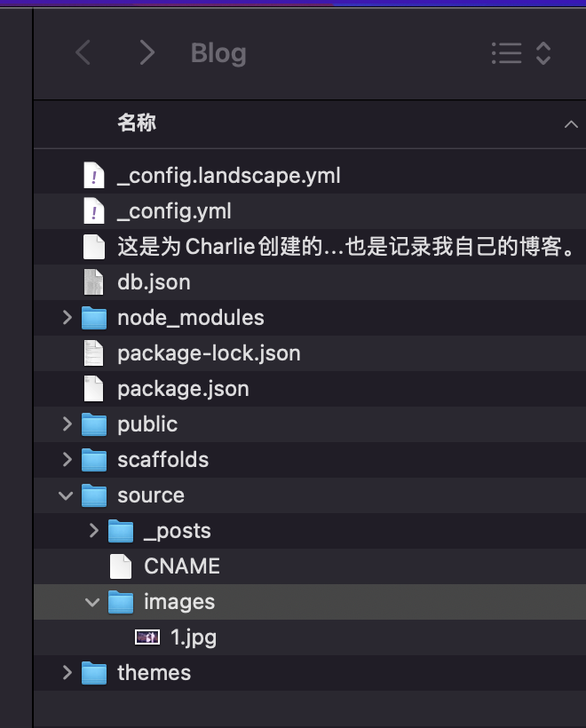Expand the public folder

tap(67, 424)
